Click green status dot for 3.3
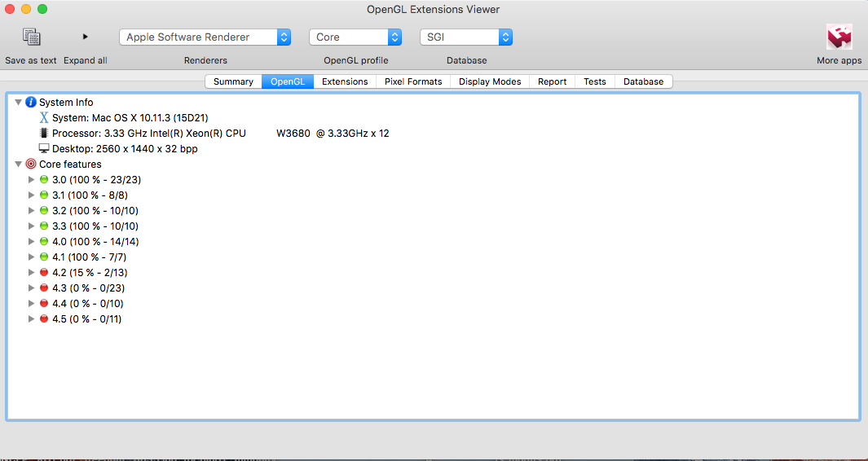The image size is (868, 461). pyautogui.click(x=44, y=226)
